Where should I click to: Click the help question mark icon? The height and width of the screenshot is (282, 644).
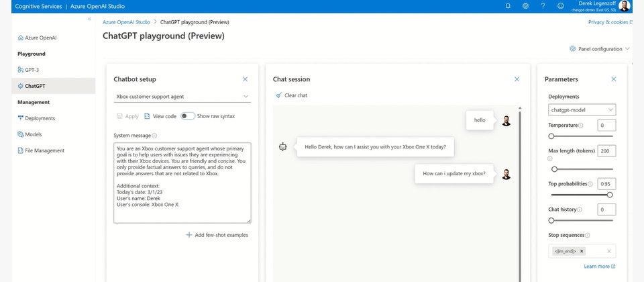[x=543, y=6]
